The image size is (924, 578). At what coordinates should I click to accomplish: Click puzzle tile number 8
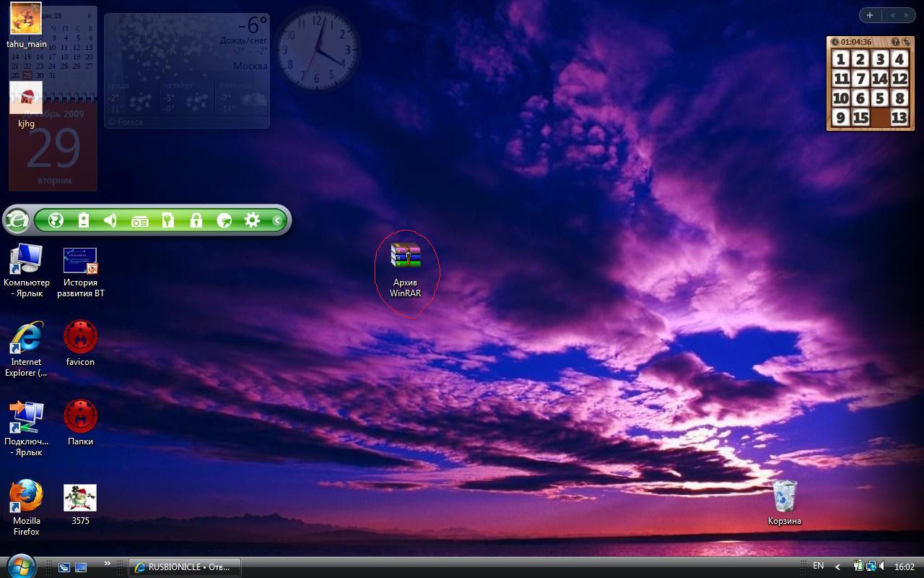coord(899,98)
